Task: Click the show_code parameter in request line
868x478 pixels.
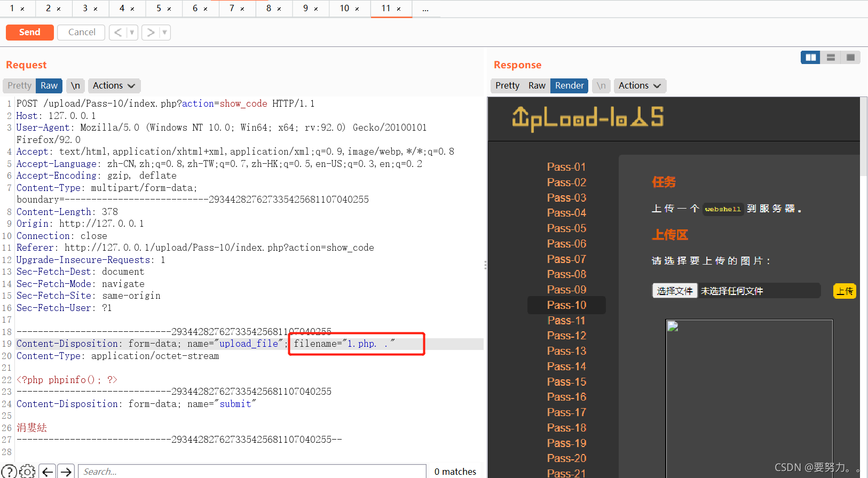Action: click(243, 103)
